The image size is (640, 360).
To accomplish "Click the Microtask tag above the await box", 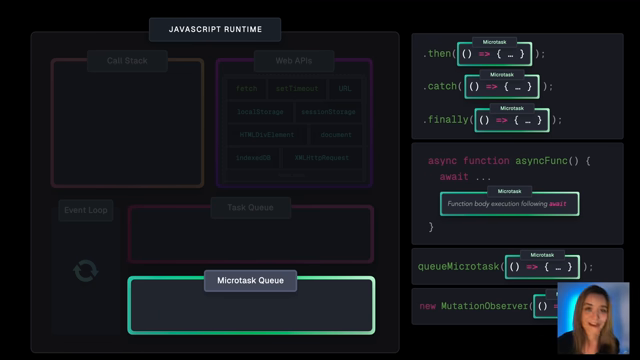I will pos(509,191).
